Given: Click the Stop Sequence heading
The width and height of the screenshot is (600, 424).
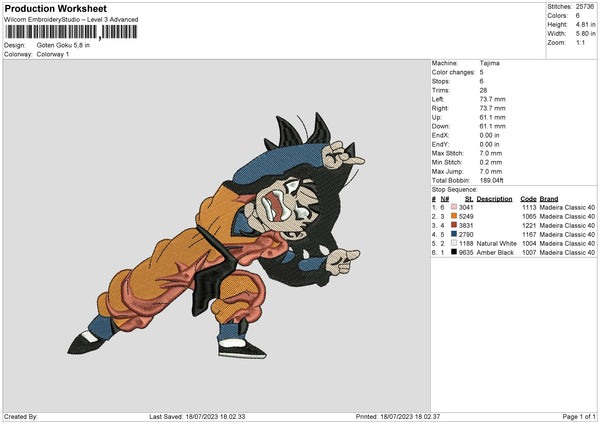Looking at the screenshot, I should point(455,188).
